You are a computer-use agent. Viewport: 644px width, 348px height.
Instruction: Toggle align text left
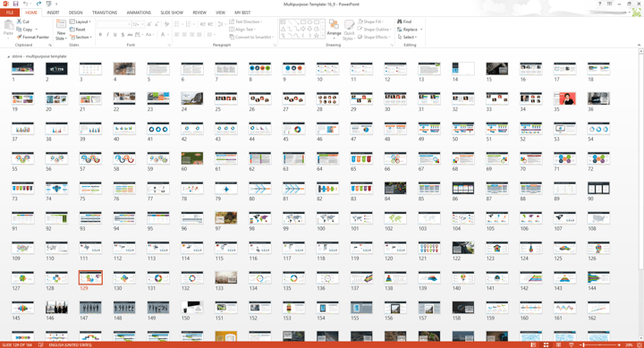[x=176, y=35]
